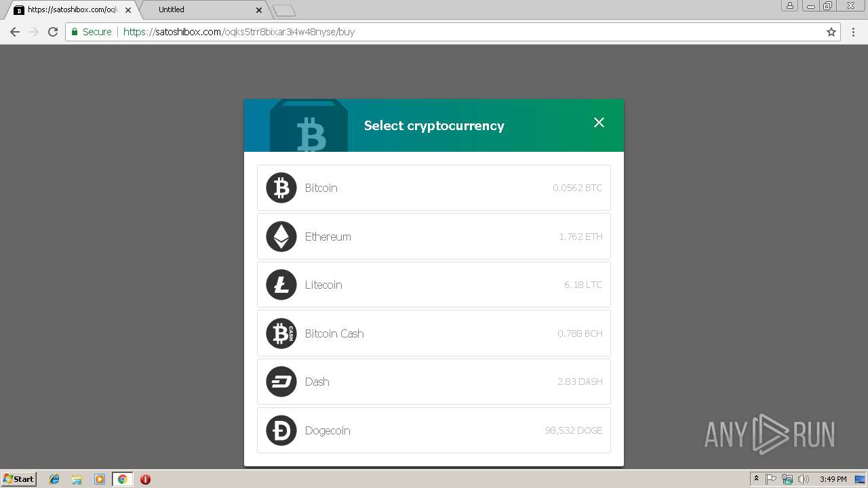Choose the 98,532 DOGE amount
This screenshot has height=488, width=868.
click(573, 430)
